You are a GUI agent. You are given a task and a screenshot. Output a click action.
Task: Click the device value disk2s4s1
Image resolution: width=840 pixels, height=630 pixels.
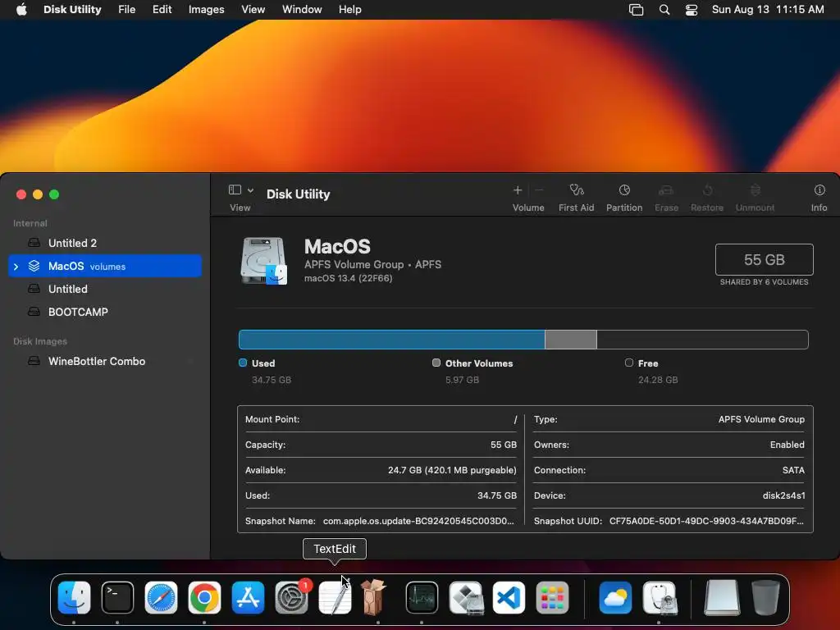783,495
